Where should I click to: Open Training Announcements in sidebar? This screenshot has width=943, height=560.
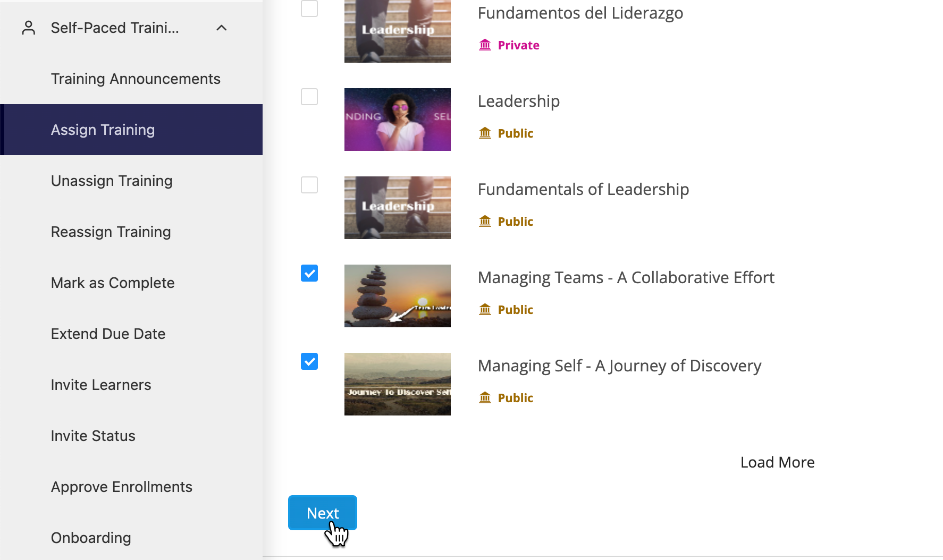[136, 79]
